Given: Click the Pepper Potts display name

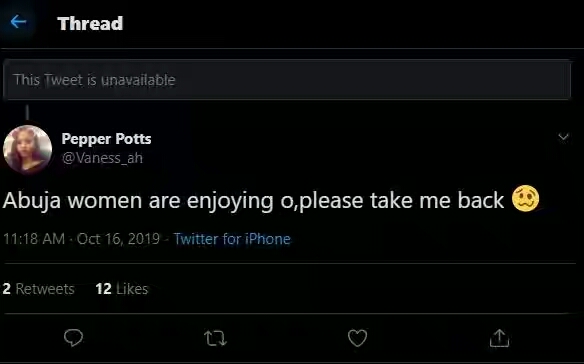Looking at the screenshot, I should click(x=107, y=139).
